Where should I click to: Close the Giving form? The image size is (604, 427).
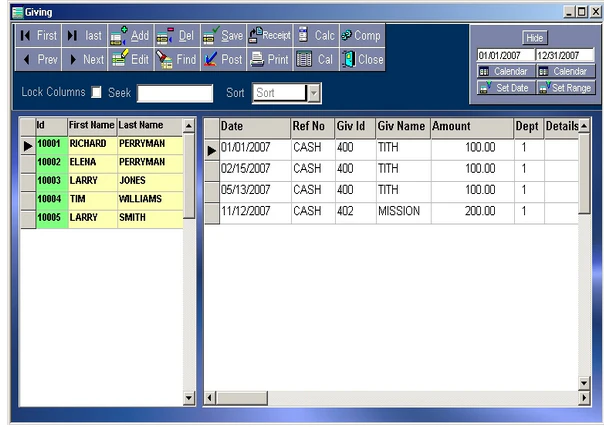pyautogui.click(x=362, y=59)
